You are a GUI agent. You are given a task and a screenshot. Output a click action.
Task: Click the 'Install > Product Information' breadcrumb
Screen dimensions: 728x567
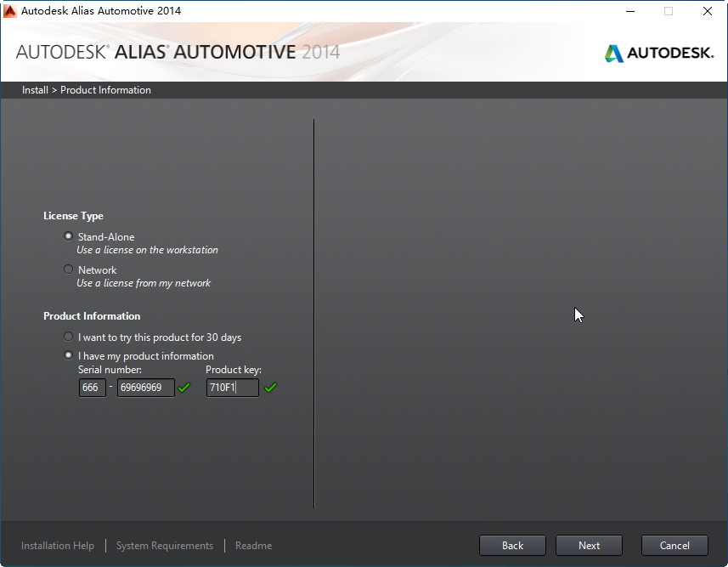tap(87, 90)
